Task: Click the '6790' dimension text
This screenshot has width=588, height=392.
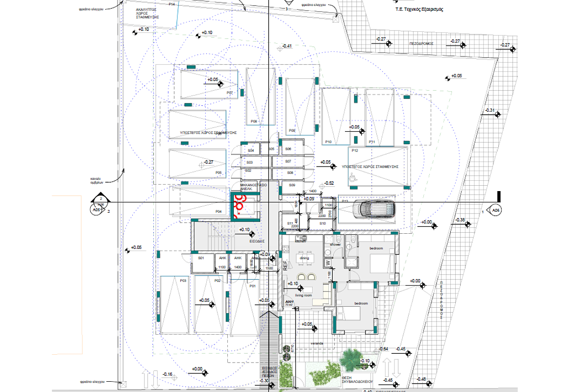Action: click(x=294, y=349)
